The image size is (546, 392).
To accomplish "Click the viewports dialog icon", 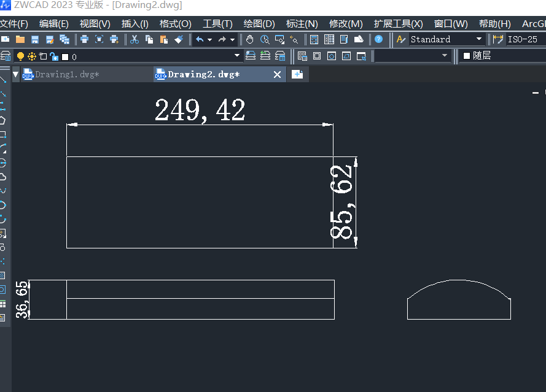I will 302,56.
